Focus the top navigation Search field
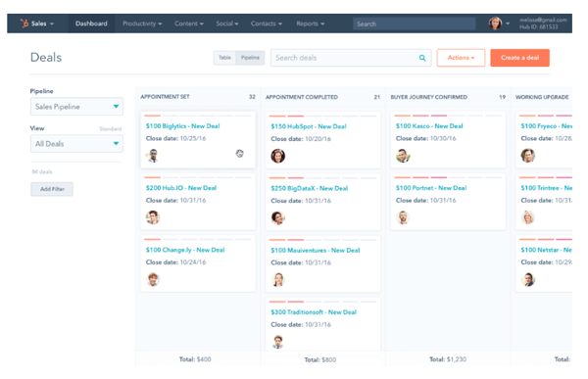Screen dimensions: 588x379 pos(414,24)
